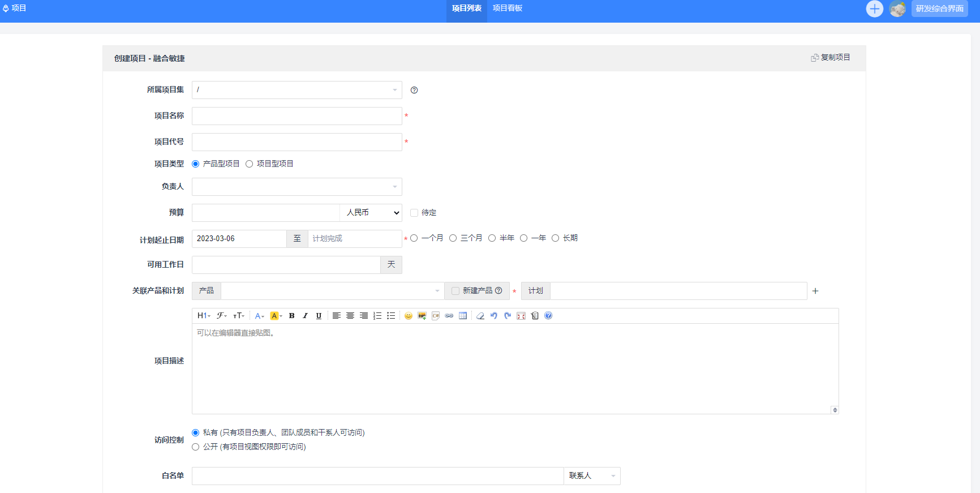Click the 项目名称 input field
This screenshot has height=493, width=980.
pos(296,116)
